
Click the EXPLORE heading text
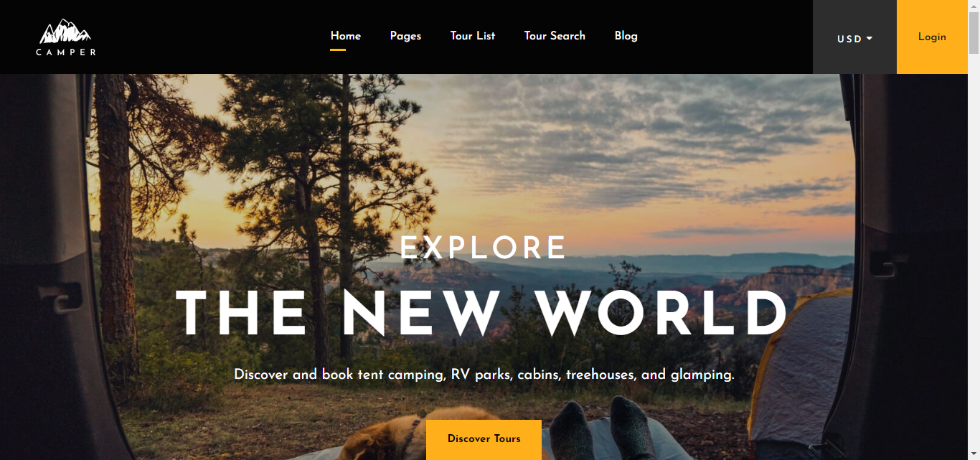(x=484, y=248)
